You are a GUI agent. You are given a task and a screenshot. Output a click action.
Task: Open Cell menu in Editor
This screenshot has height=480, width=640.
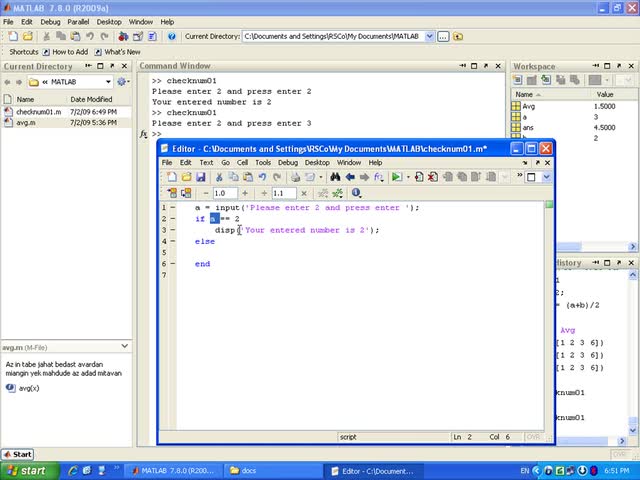click(x=242, y=162)
